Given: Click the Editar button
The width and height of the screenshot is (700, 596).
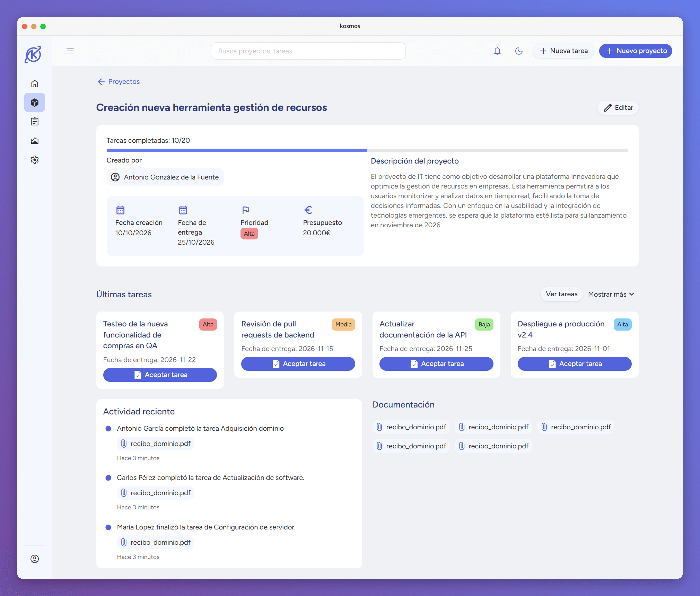Looking at the screenshot, I should tap(618, 108).
